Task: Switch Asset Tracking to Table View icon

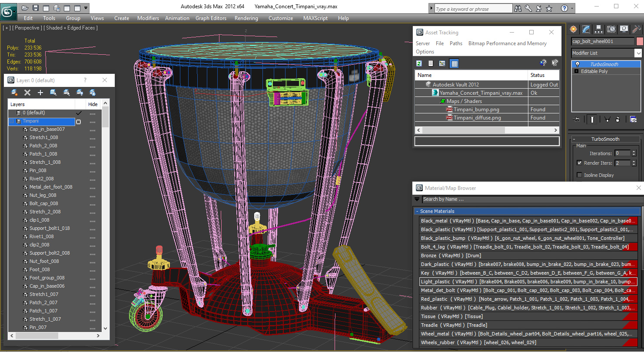Action: click(x=454, y=63)
